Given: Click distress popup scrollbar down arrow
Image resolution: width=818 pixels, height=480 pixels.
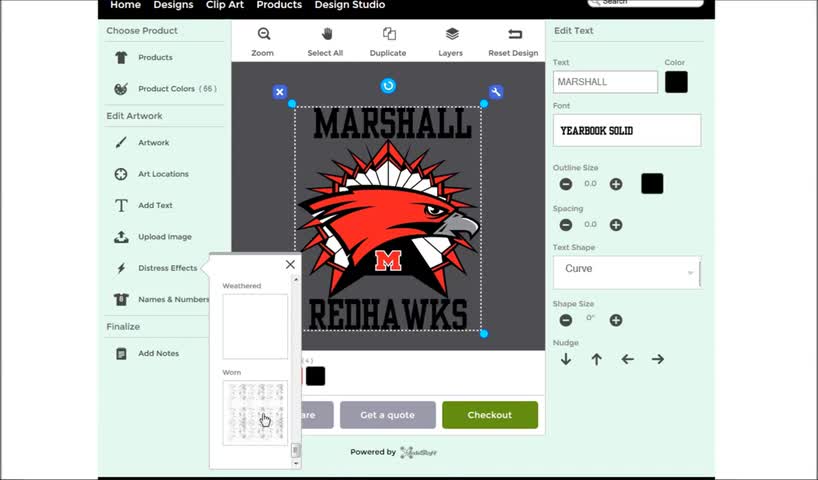Looking at the screenshot, I should (296, 463).
